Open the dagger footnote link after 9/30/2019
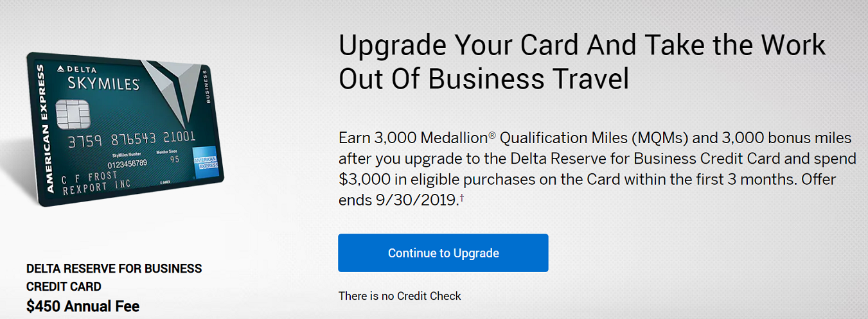The width and height of the screenshot is (868, 319). coord(461,198)
